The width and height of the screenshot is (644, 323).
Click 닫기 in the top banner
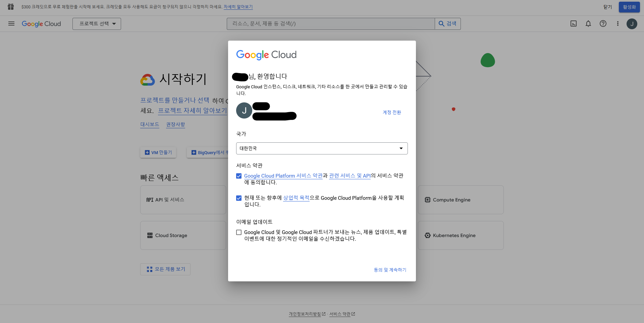(x=608, y=7)
